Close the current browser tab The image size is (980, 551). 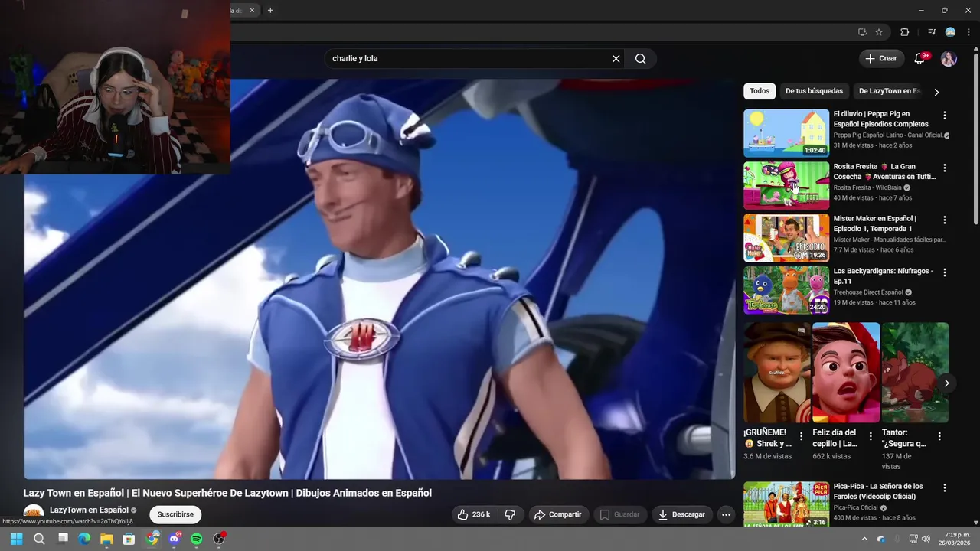pos(252,11)
